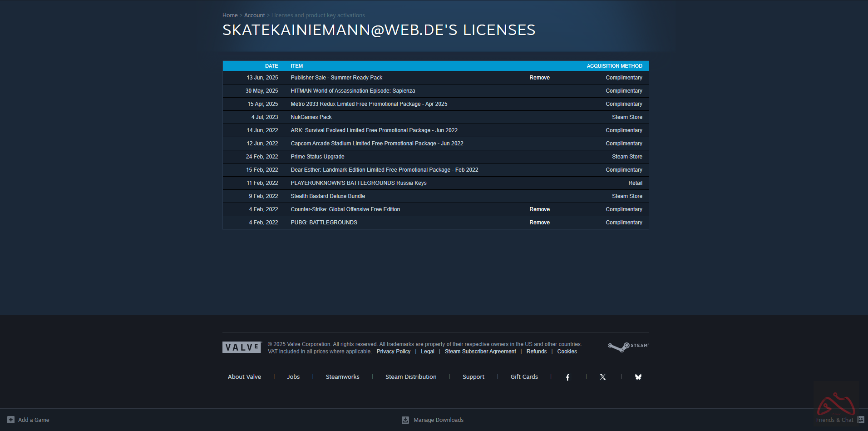Select Gift Cards in footer menu
The width and height of the screenshot is (868, 431).
[x=524, y=377]
